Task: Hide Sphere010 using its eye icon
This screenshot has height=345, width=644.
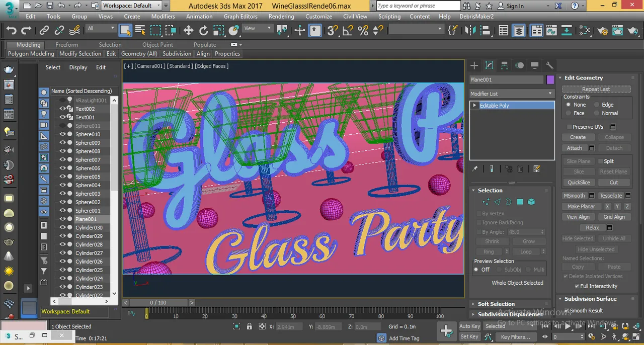Action: pos(63,134)
